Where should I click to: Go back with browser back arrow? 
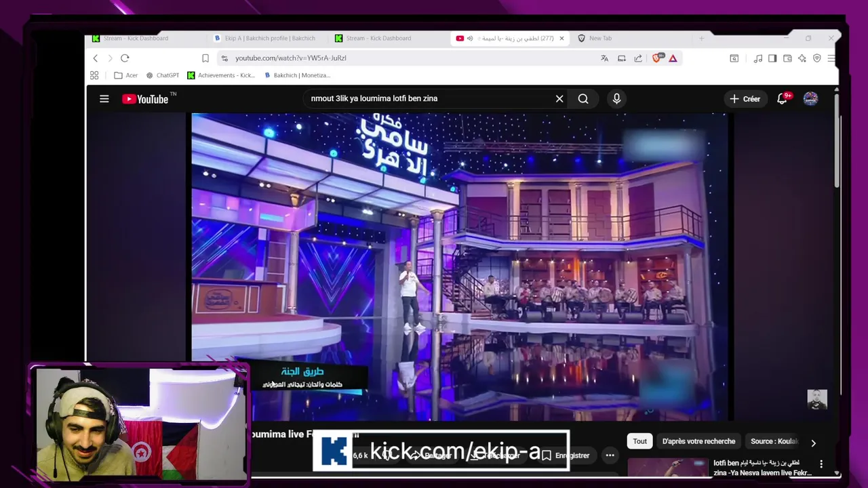pyautogui.click(x=96, y=58)
